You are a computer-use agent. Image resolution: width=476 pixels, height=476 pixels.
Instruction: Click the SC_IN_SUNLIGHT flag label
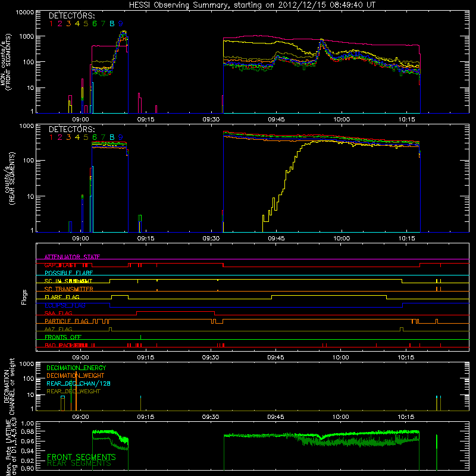[x=68, y=281]
